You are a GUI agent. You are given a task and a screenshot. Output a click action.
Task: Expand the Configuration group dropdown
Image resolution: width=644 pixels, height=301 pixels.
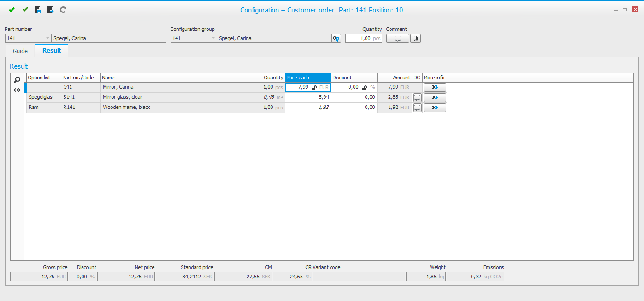coord(213,38)
